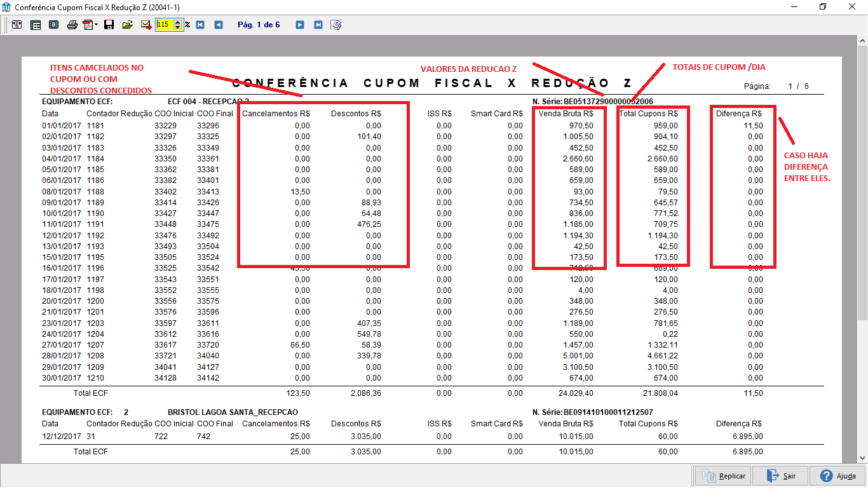The image size is (868, 488).
Task: Click Contador Redução value 1191
Action: point(95,224)
